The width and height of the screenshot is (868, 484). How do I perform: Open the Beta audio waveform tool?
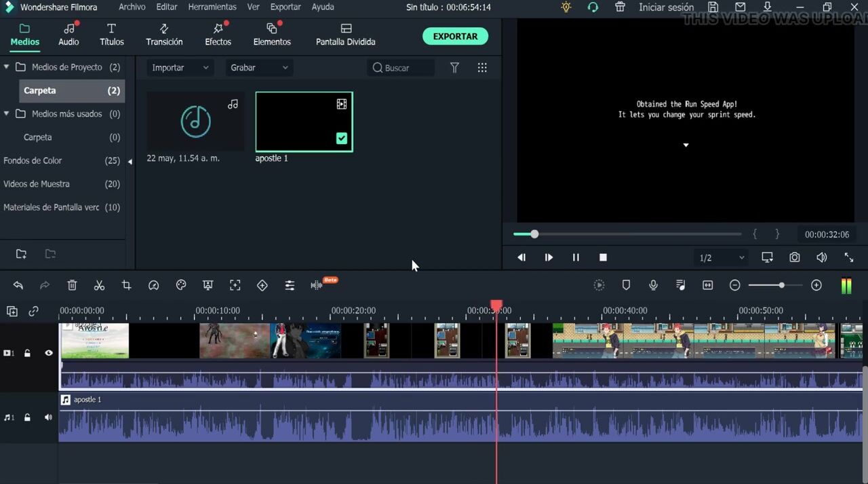coord(317,285)
